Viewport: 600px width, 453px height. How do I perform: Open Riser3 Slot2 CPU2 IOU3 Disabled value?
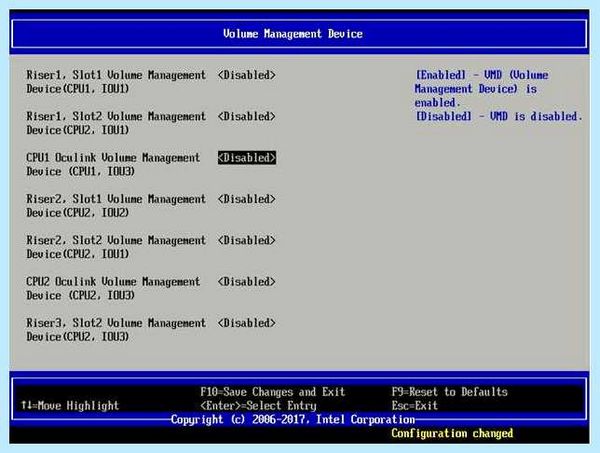pyautogui.click(x=246, y=323)
